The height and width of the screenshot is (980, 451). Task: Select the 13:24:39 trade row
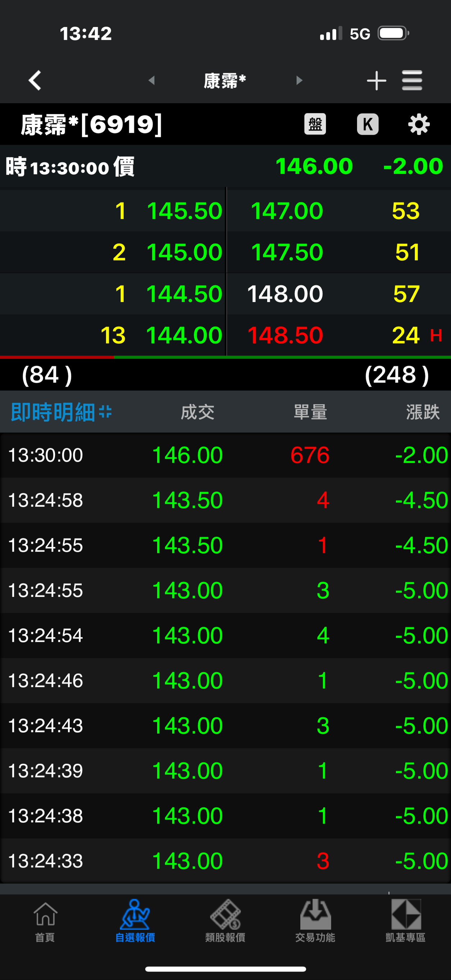(225, 771)
